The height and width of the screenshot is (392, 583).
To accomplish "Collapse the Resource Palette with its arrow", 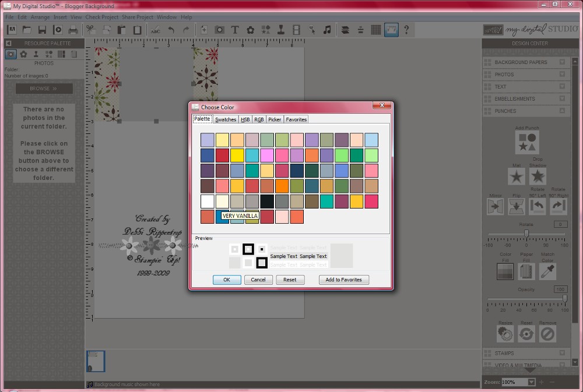I will [x=8, y=43].
